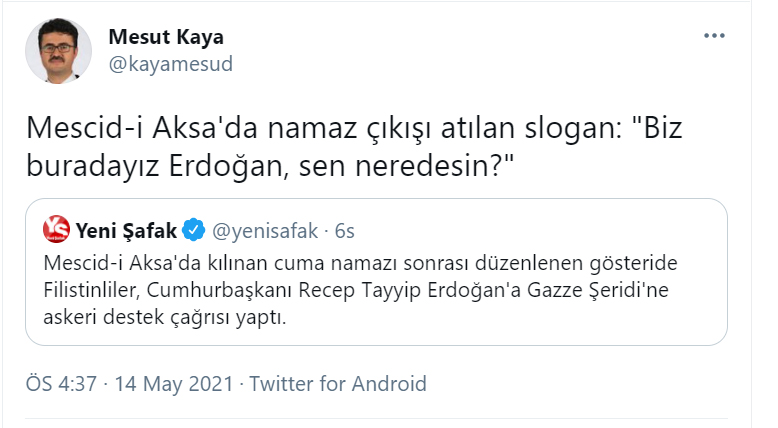Click the Yeni Şafak logo avatar
This screenshot has width=778, height=428.
pyautogui.click(x=56, y=231)
